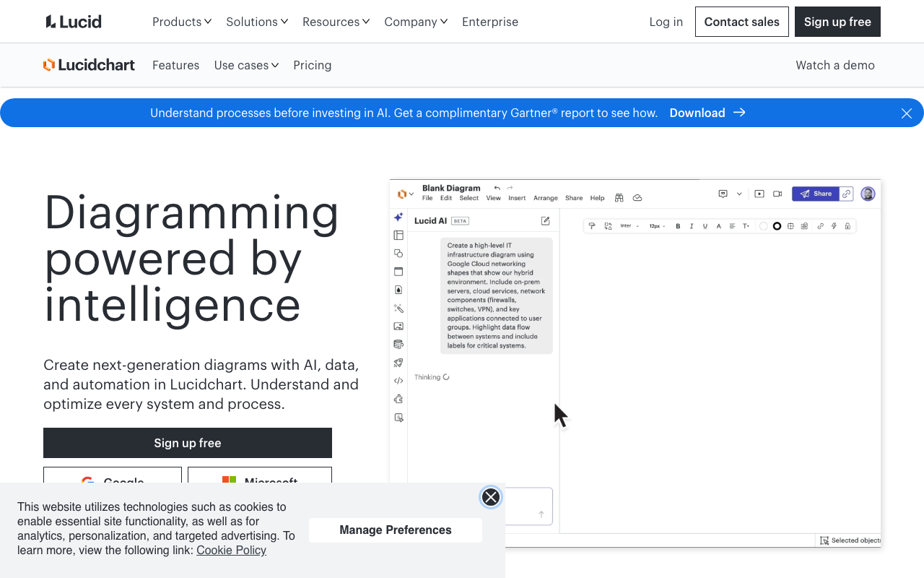Select the magic wand icon in sidebar
The height and width of the screenshot is (578, 924).
pyautogui.click(x=398, y=309)
